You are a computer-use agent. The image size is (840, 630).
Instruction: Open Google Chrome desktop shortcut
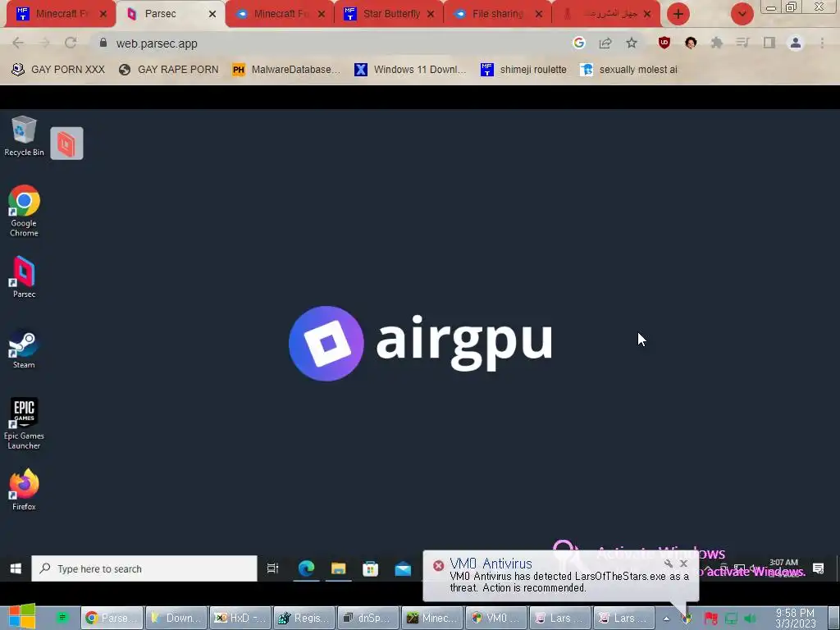point(24,211)
